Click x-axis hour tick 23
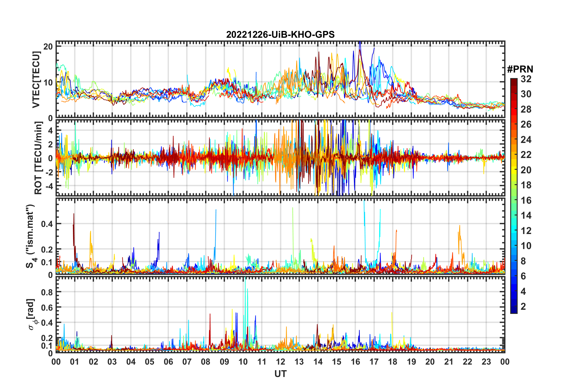The width and height of the screenshot is (561, 392). click(x=486, y=362)
